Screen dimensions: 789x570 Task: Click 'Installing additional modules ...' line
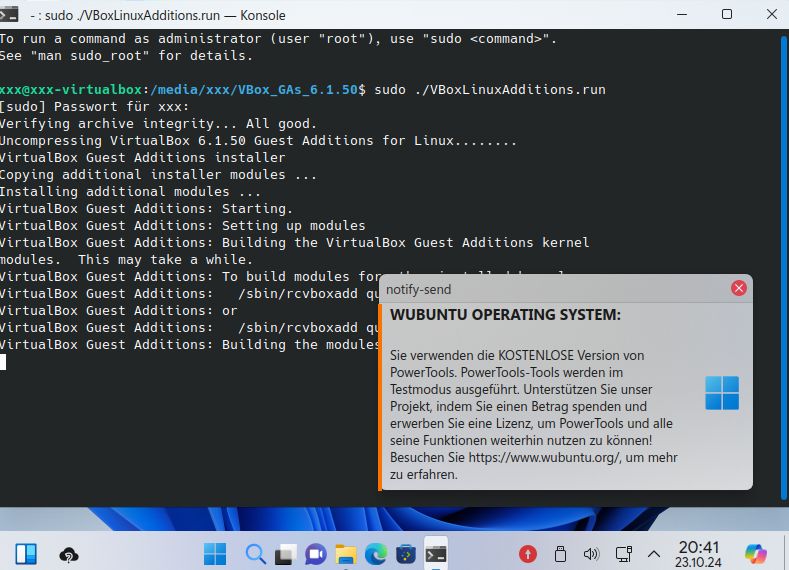pyautogui.click(x=130, y=192)
